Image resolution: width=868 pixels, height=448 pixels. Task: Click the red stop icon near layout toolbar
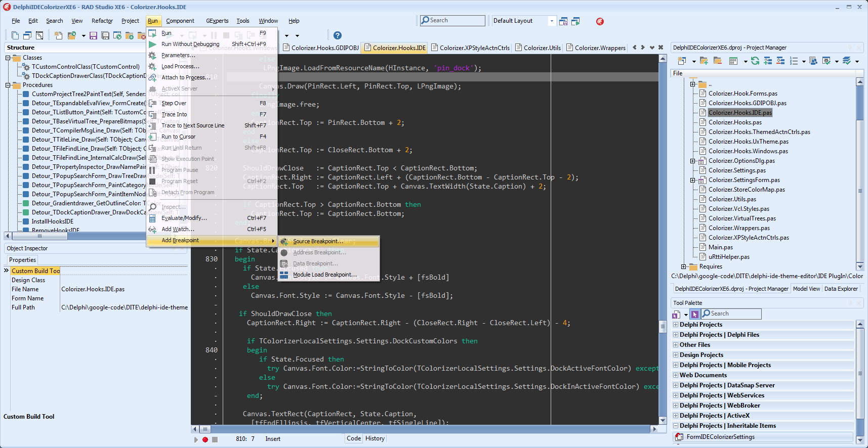click(600, 21)
